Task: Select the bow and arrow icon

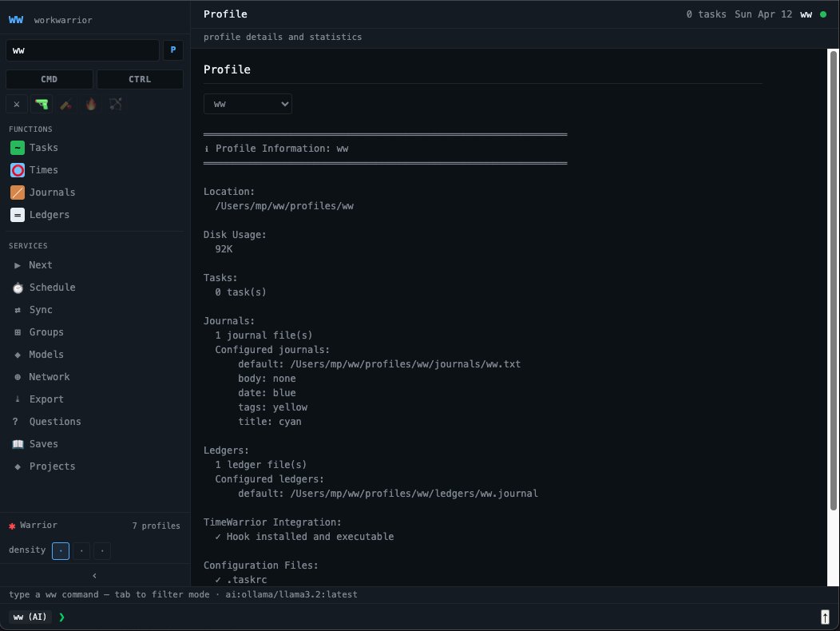Action: 116,104
